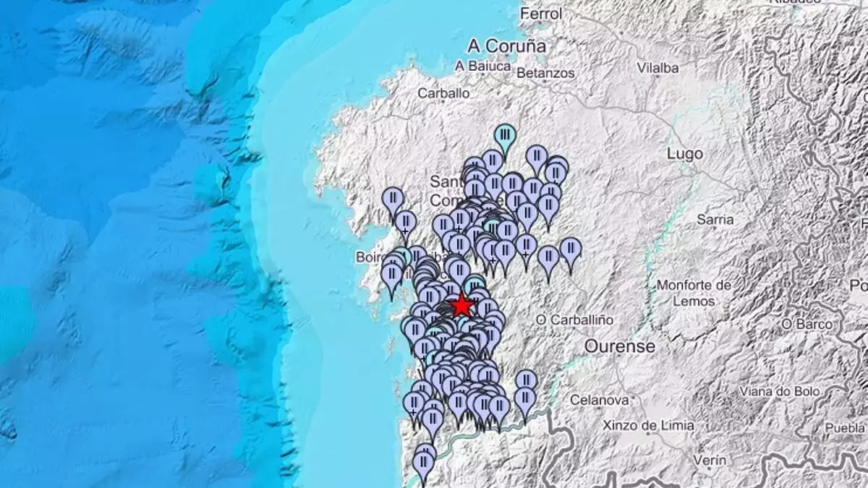Viewport: 868px width, 488px height.
Task: Click the Viana do Bolo label
Action: (779, 391)
